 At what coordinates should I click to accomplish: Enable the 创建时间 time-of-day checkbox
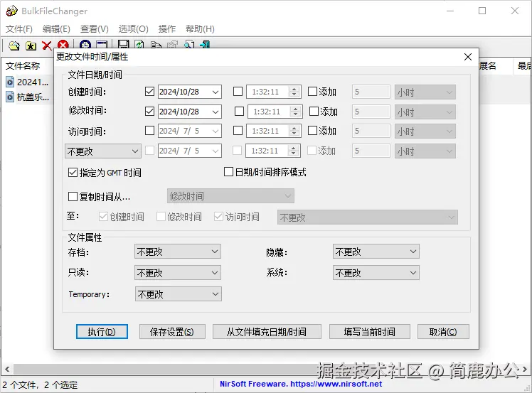(238, 92)
